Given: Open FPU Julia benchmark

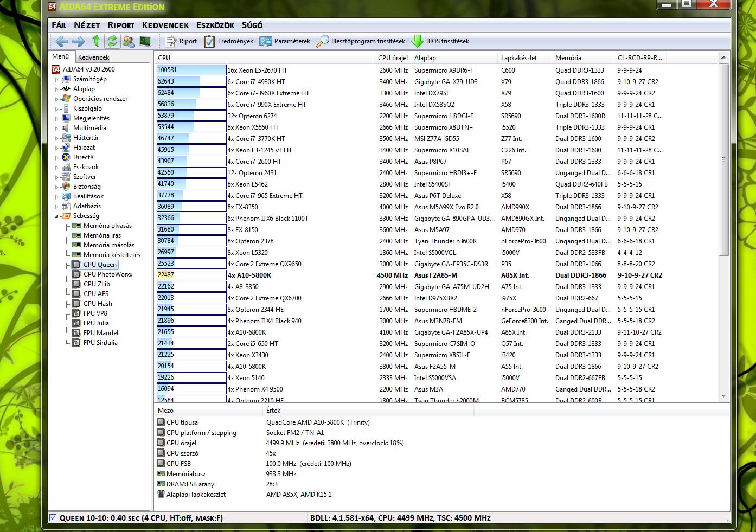Looking at the screenshot, I should [96, 323].
